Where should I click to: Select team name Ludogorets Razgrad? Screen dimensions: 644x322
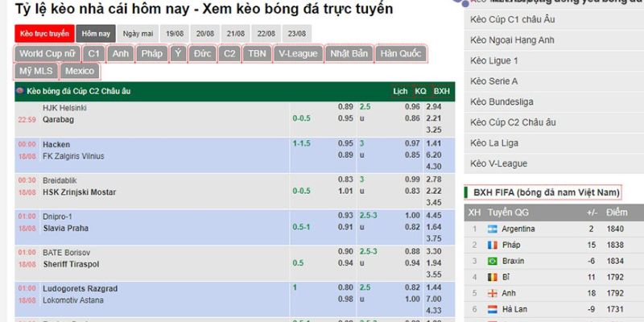point(80,289)
